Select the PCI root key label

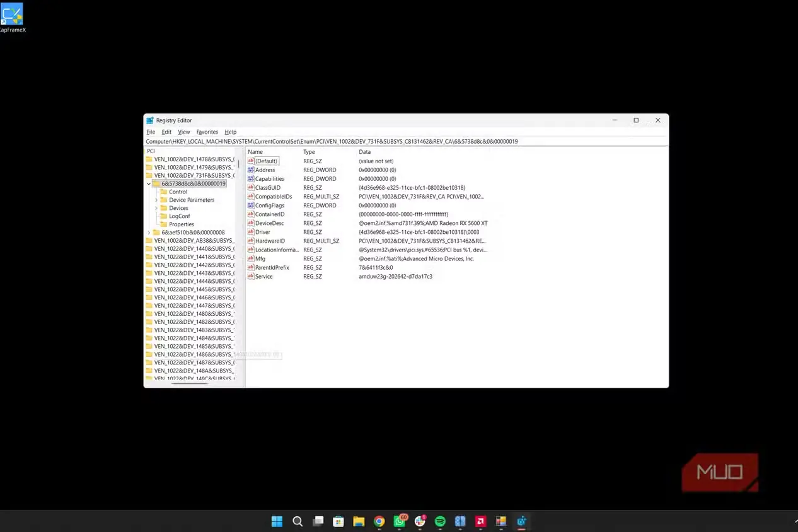[x=151, y=151]
